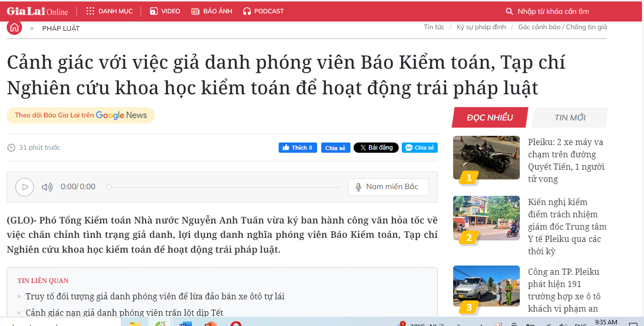Image resolution: width=644 pixels, height=326 pixels.
Task: Switch to the TIN MỚI tab
Action: (570, 117)
